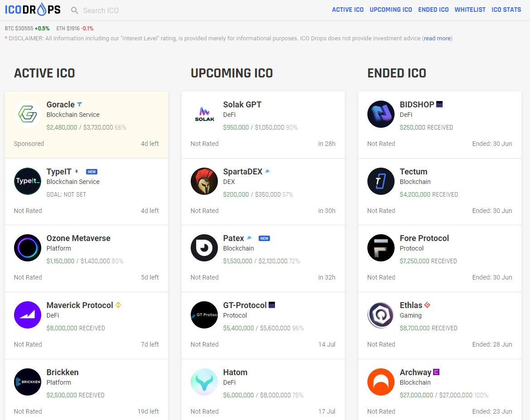Open the ACTIVE ICO menu item
Viewport: 530px width, 420px height.
coord(347,10)
